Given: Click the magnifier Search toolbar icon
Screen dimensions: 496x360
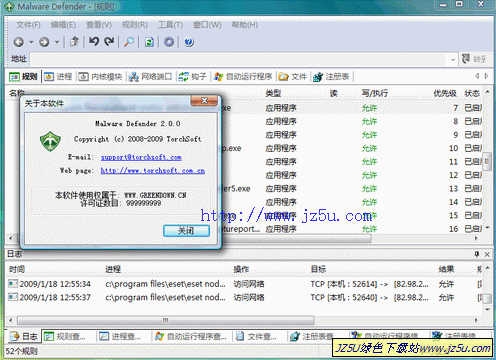Looking at the screenshot, I should 129,42.
